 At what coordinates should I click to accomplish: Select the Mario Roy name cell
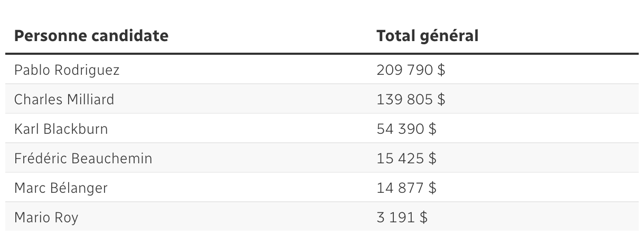(x=46, y=218)
